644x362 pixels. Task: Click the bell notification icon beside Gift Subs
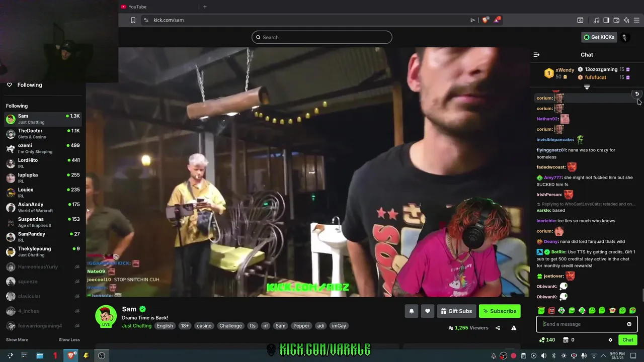coord(411,311)
